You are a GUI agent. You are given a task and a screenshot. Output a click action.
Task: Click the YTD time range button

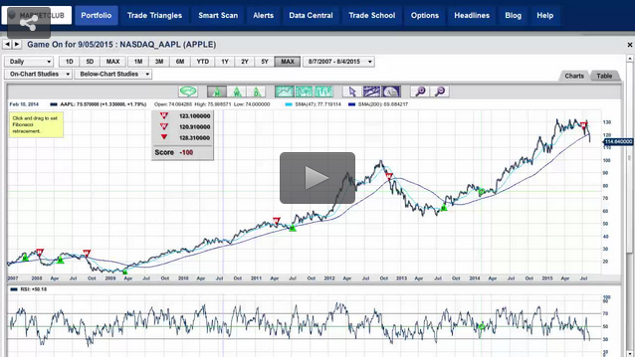click(202, 62)
